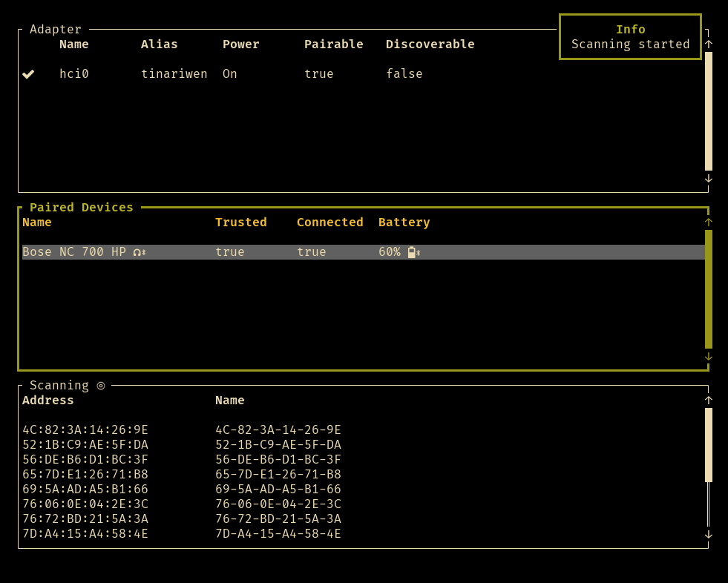Click the 60% battery level indicator
This screenshot has width=728, height=583.
(x=389, y=251)
